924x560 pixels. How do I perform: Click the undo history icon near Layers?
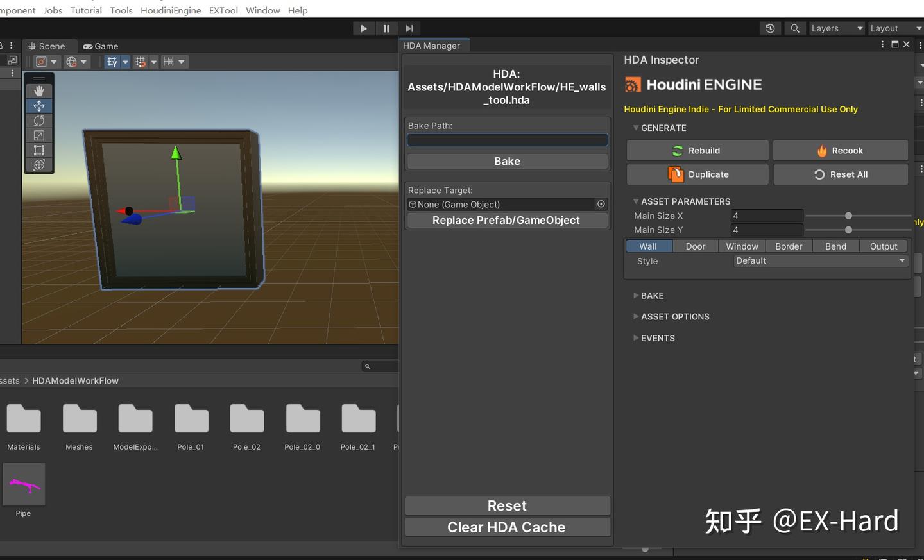(x=770, y=28)
